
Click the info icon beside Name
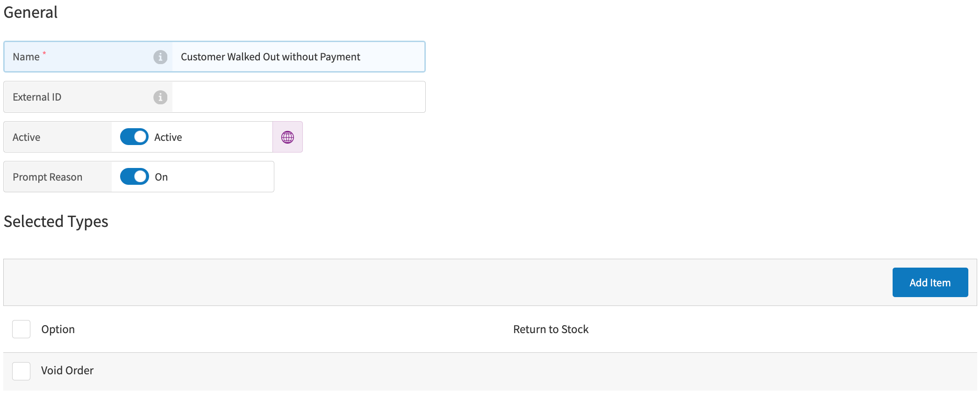[160, 57]
